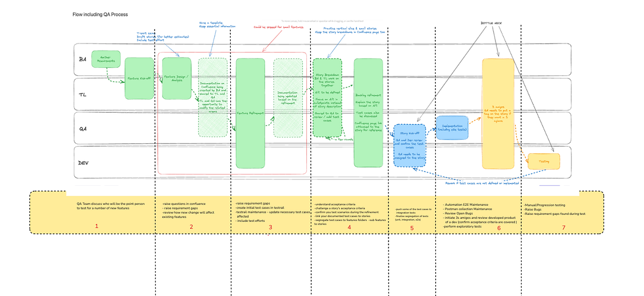Click the red number 1 in notes
The width and height of the screenshot is (644, 296).
[x=97, y=226]
